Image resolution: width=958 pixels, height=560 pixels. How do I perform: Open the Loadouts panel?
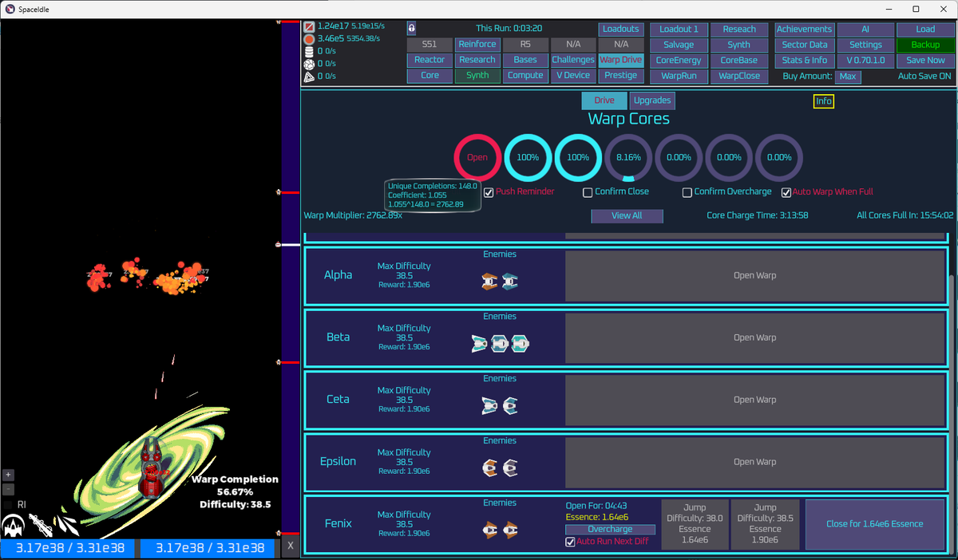pyautogui.click(x=621, y=29)
